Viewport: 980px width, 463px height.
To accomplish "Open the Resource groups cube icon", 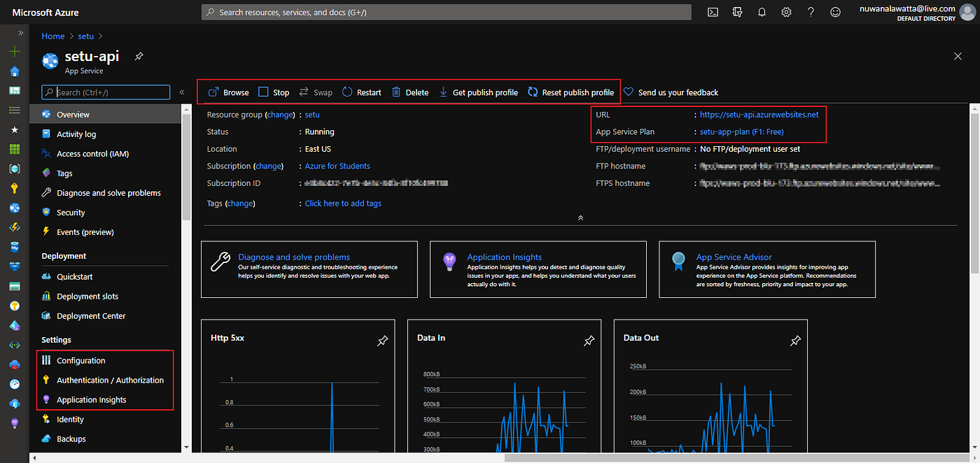I will [x=15, y=169].
